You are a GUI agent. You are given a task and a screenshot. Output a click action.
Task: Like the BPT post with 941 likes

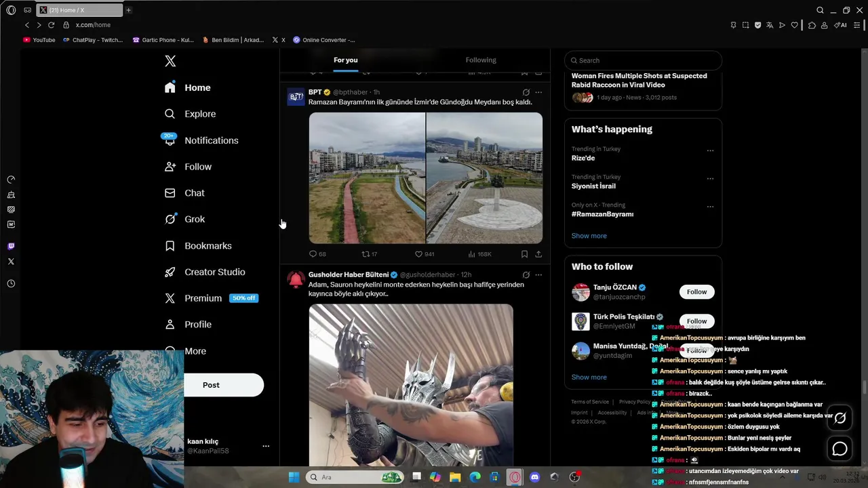pos(425,254)
